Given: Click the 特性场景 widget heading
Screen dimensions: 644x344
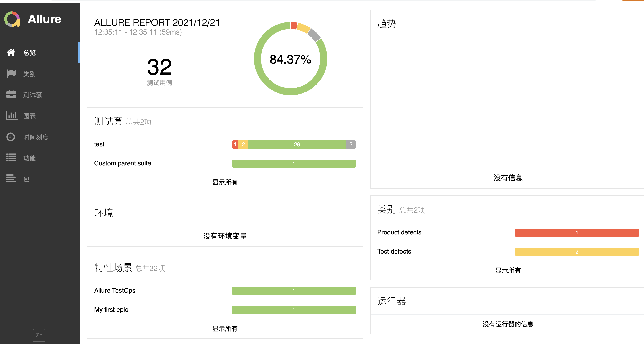Looking at the screenshot, I should [x=113, y=268].
